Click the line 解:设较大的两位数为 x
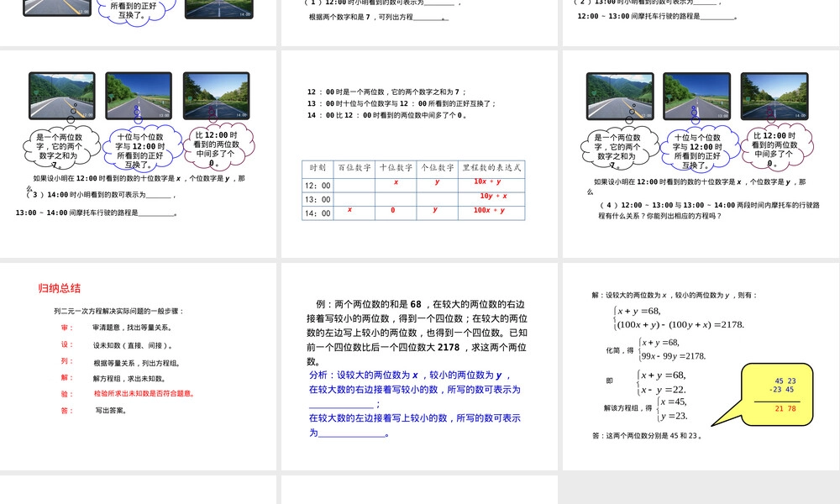The image size is (840, 504). (x=675, y=295)
